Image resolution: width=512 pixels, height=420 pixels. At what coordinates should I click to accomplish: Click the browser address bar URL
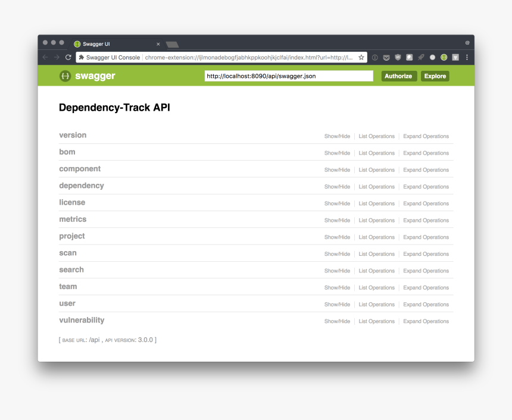click(249, 58)
